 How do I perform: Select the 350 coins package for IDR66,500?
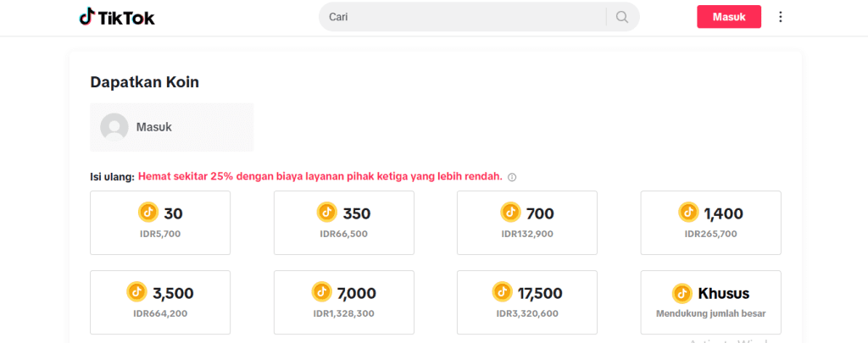coord(343,222)
